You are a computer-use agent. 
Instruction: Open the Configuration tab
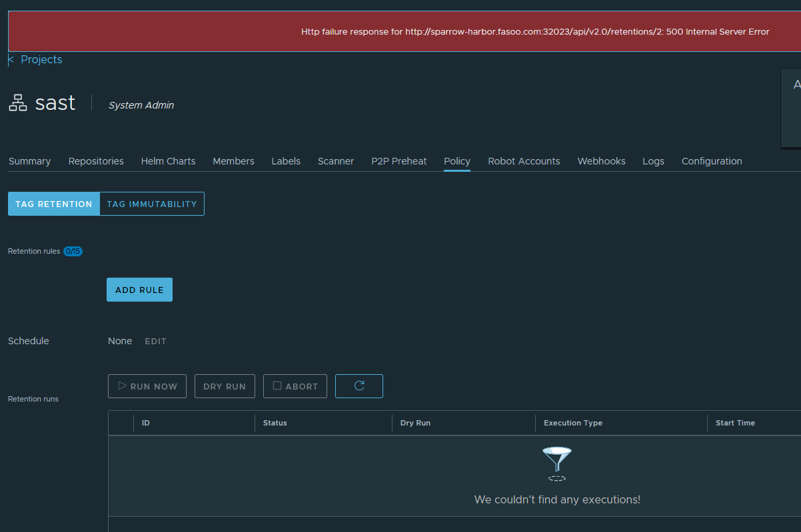click(712, 161)
